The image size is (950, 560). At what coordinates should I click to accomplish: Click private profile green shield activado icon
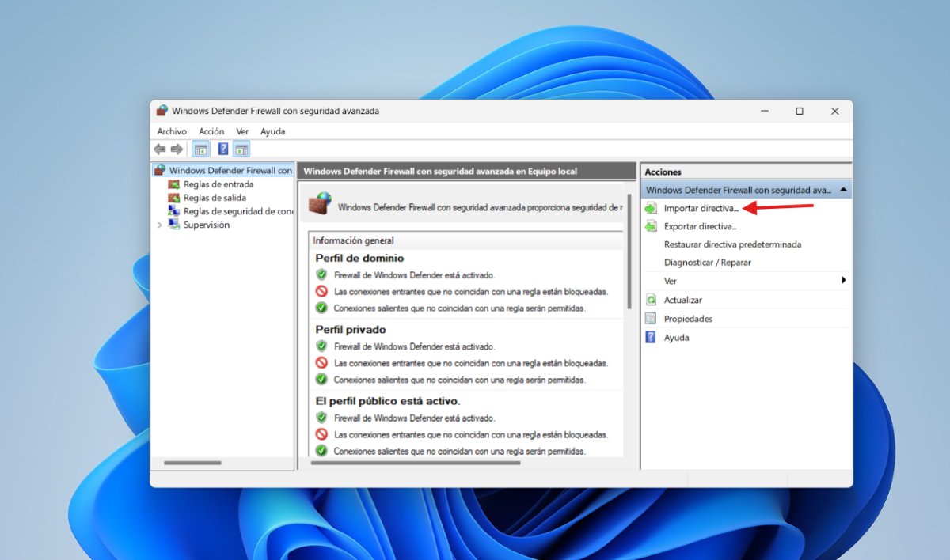321,346
